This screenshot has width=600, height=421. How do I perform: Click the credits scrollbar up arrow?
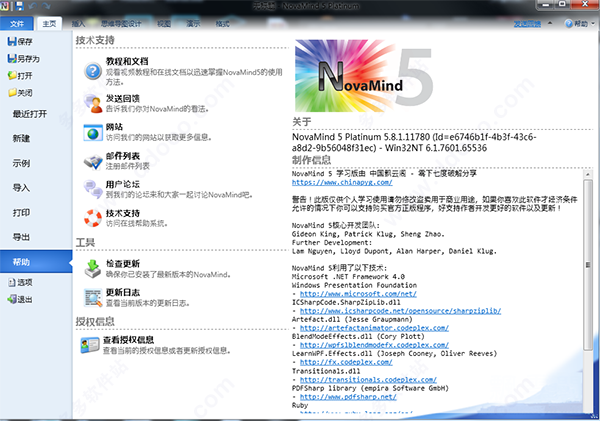click(x=587, y=175)
